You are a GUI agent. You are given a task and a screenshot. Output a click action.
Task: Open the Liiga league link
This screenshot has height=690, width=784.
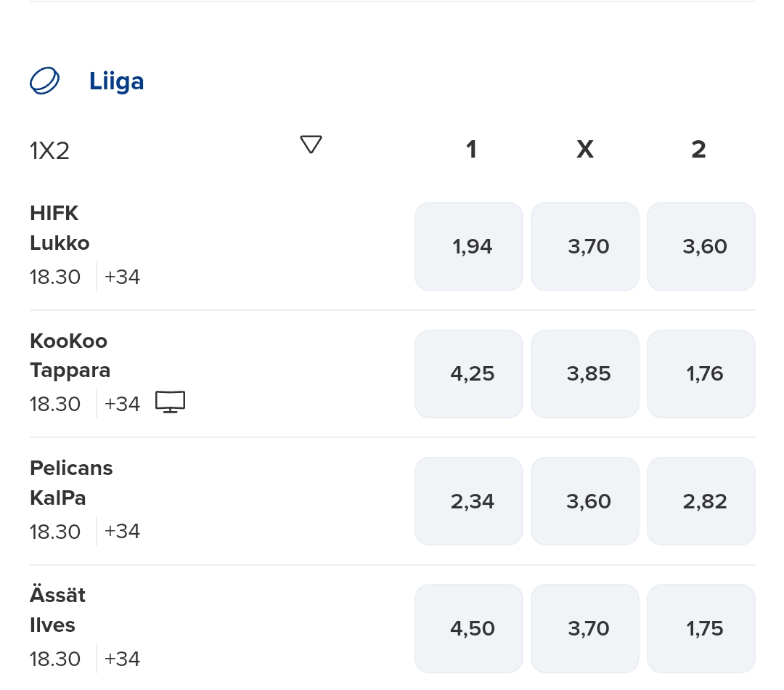116,81
